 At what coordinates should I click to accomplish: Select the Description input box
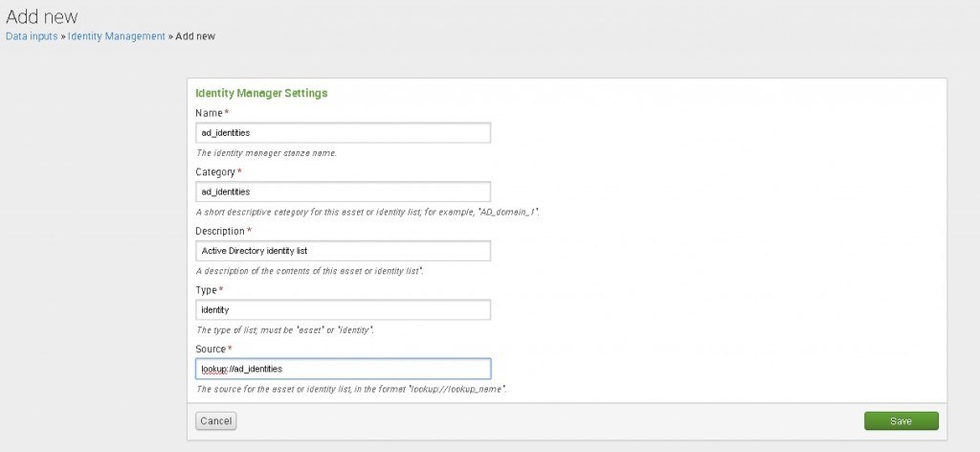click(x=343, y=251)
